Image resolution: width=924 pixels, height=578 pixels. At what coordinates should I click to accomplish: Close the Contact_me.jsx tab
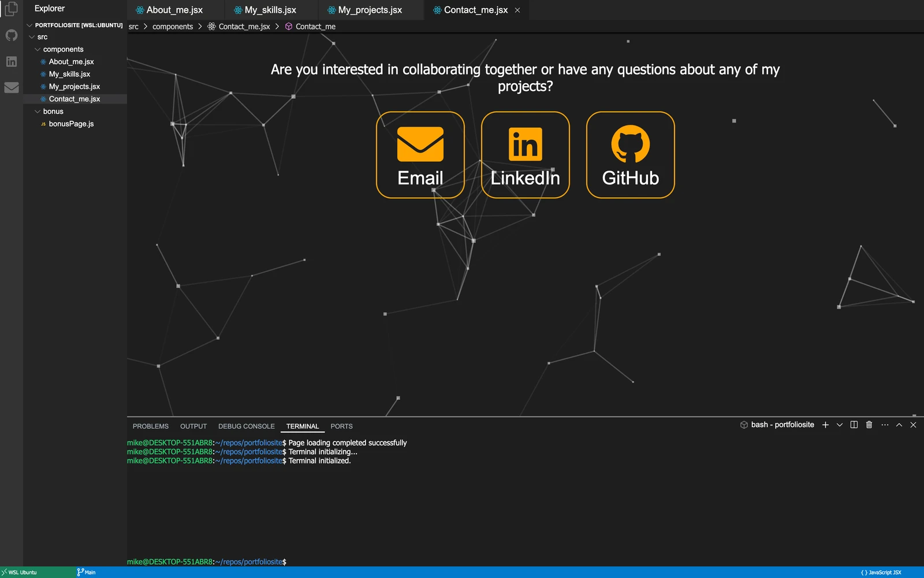point(517,10)
